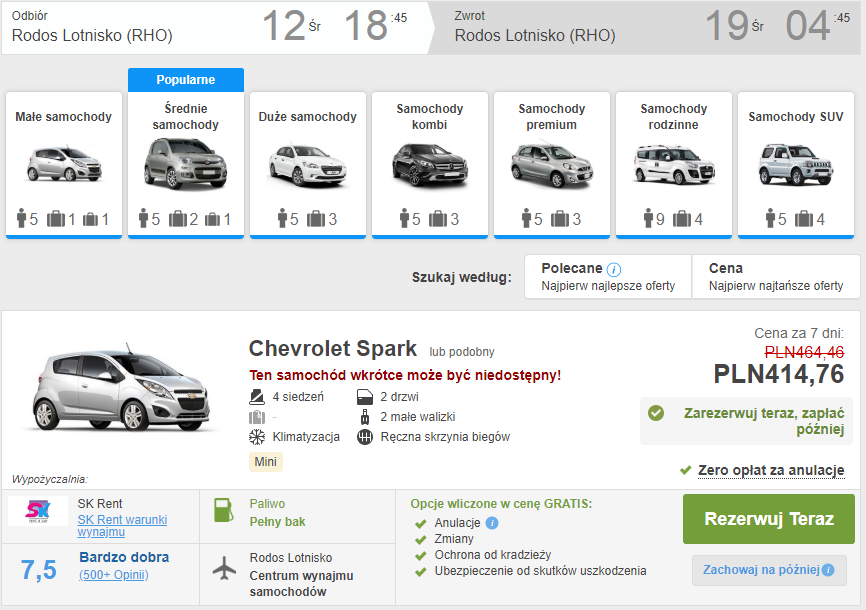Open the 500+ Opinii reviews link
The width and height of the screenshot is (866, 610).
[114, 574]
